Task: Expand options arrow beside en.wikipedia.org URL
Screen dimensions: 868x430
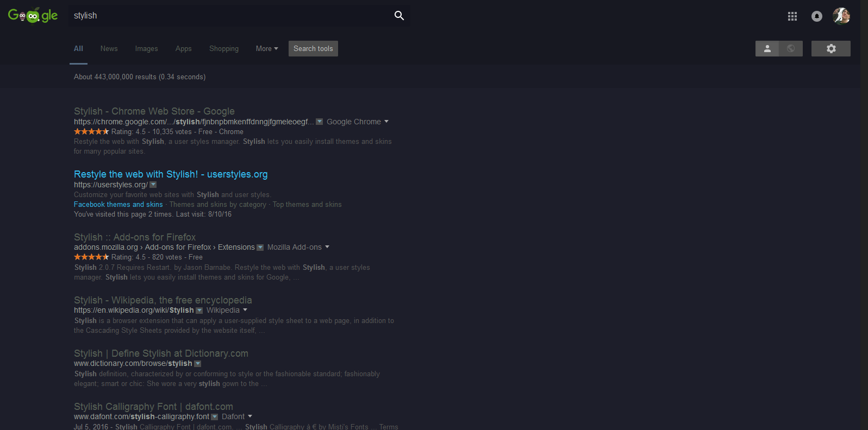Action: pos(199,311)
